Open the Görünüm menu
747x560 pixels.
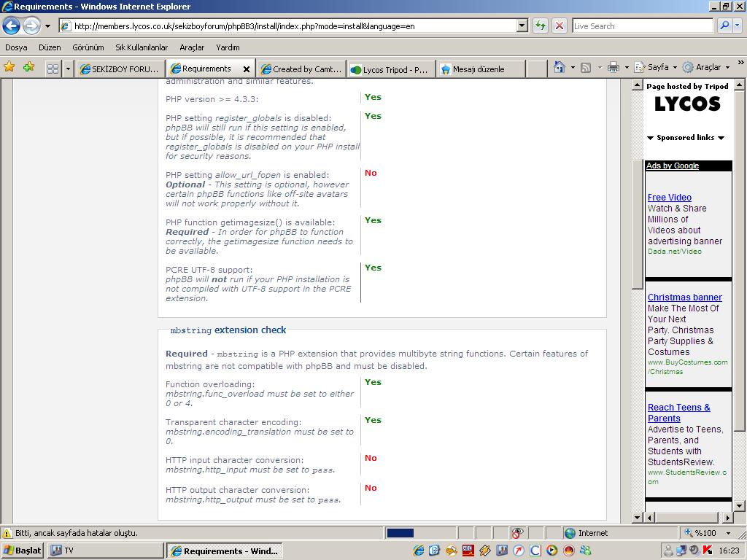(88, 47)
